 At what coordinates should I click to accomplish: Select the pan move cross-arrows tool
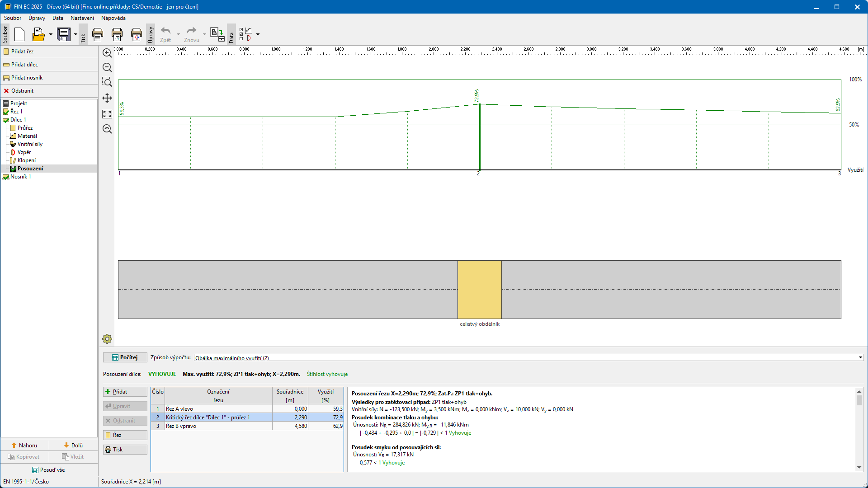coord(107,98)
